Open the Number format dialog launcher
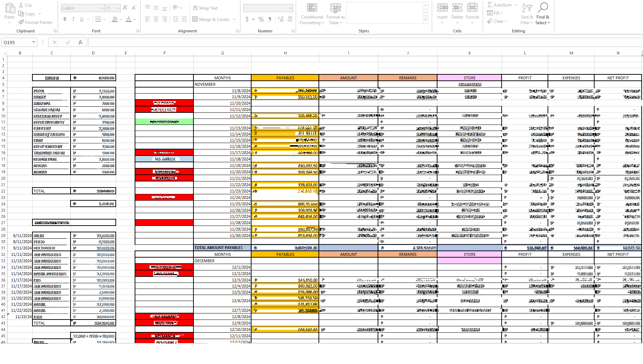The image size is (643, 364). point(293,31)
